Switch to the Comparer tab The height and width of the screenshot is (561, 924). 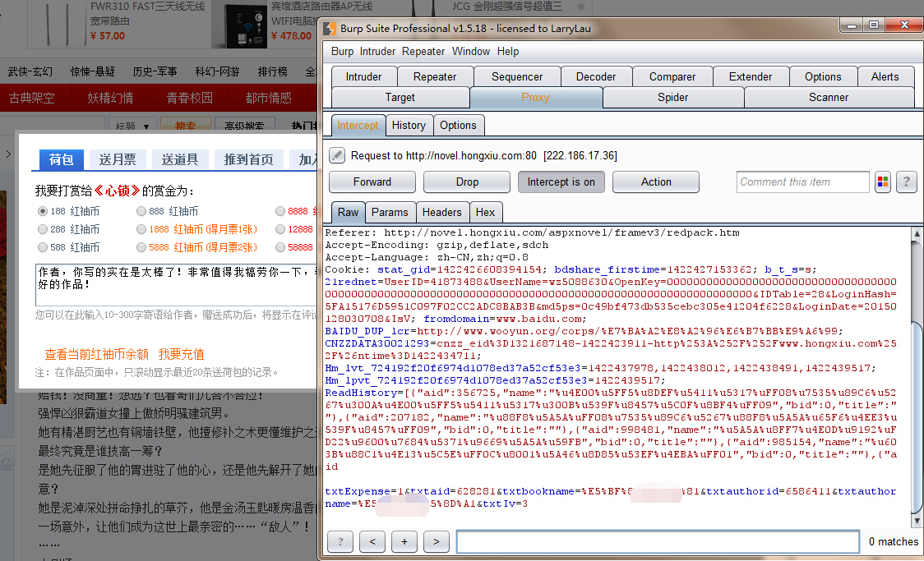point(672,76)
